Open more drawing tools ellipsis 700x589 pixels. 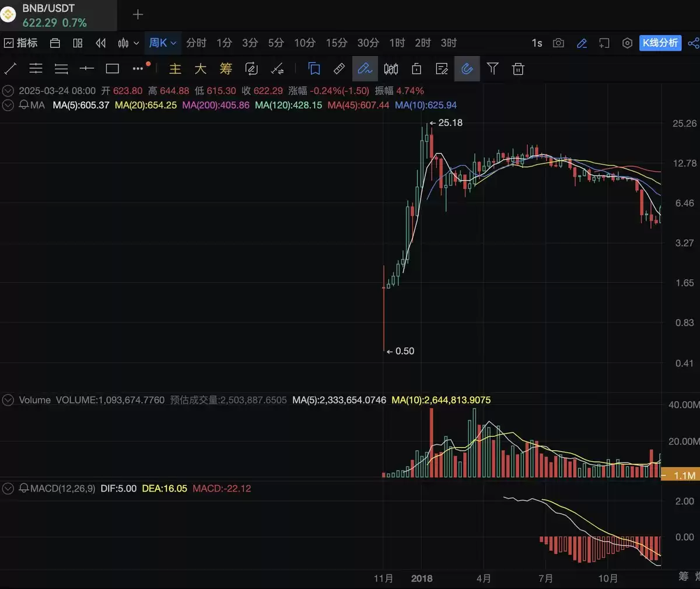click(138, 69)
